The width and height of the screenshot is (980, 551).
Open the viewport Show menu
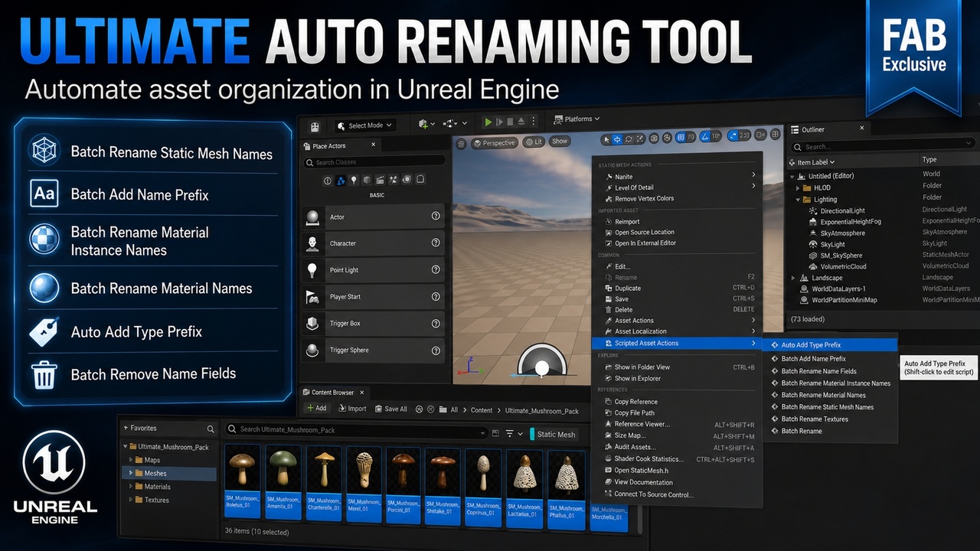coord(560,141)
